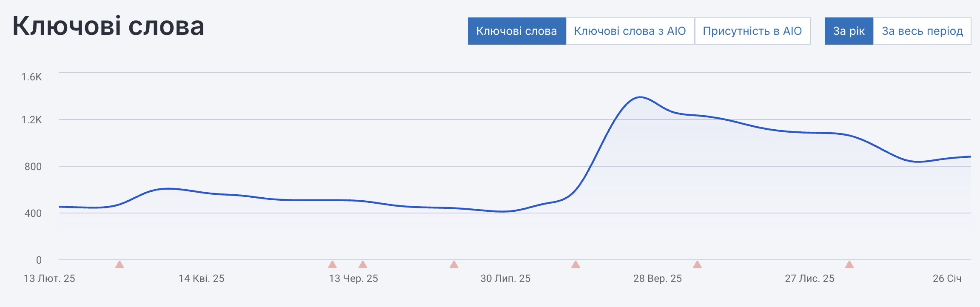The image size is (980, 307).
Task: Click the 1.6K value on the vertical axis
Action: pyautogui.click(x=32, y=77)
